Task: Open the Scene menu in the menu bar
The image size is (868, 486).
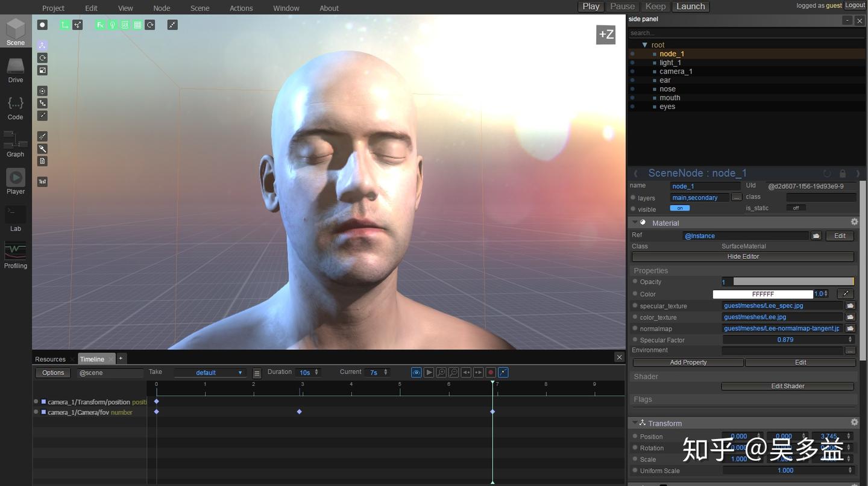Action: tap(200, 8)
